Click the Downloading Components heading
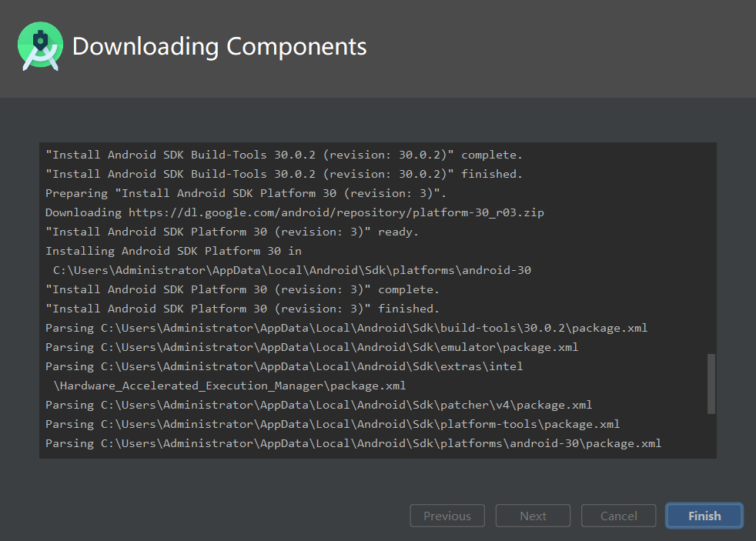The width and height of the screenshot is (756, 541). (219, 46)
